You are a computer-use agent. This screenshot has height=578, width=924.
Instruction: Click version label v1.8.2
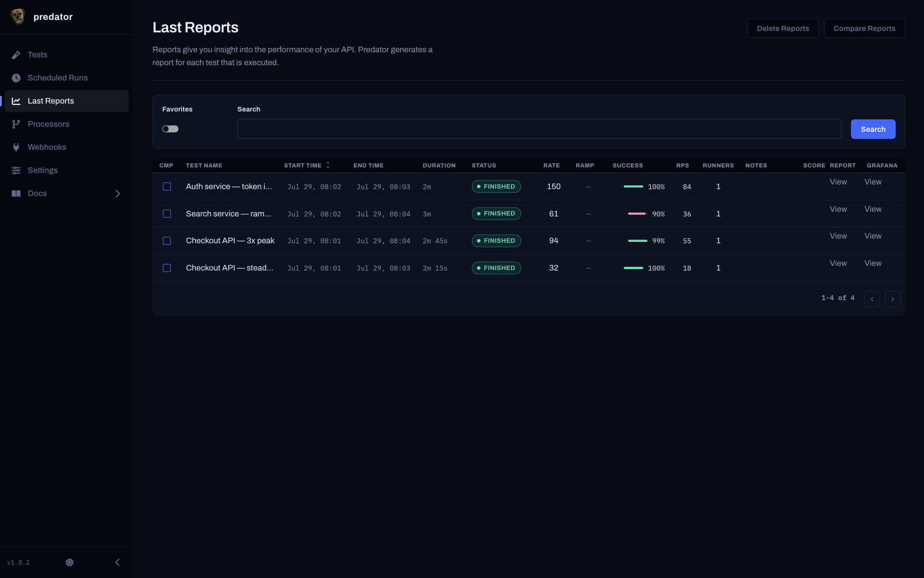coord(18,562)
